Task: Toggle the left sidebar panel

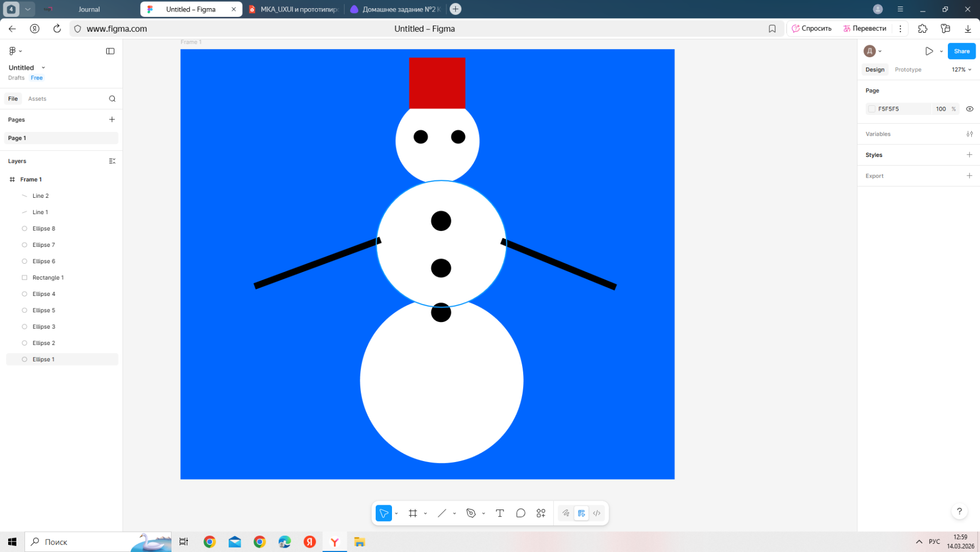Action: point(110,51)
